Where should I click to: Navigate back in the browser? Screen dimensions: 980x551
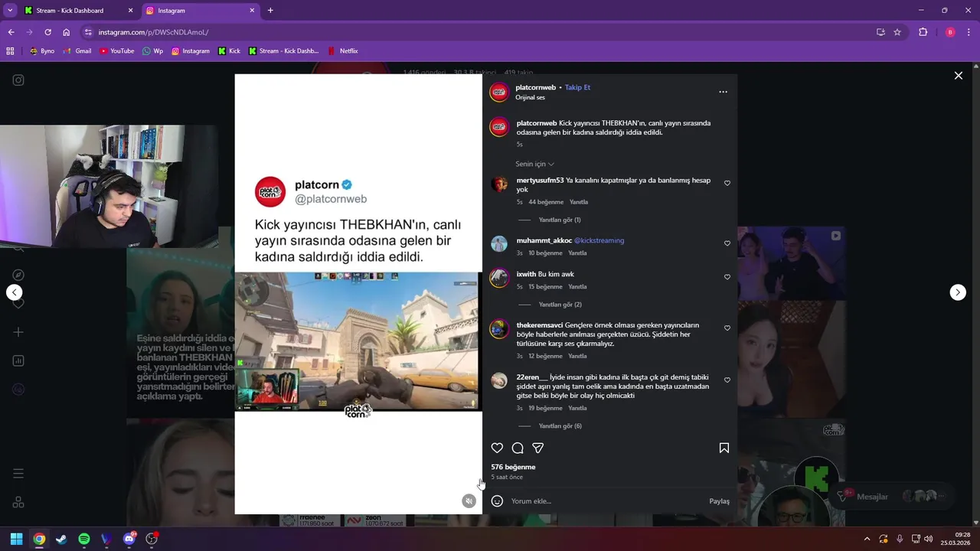[11, 32]
